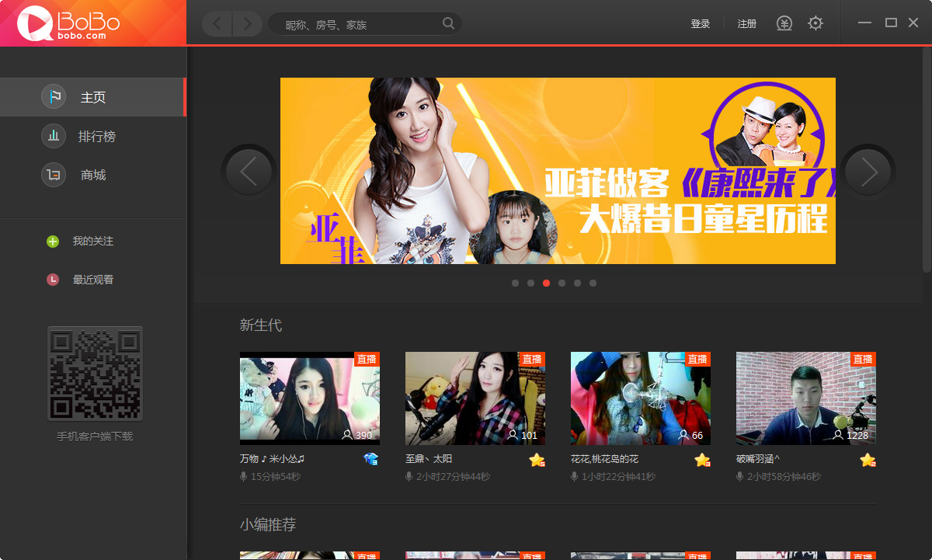932x560 pixels.
Task: Select the active third carousel dot
Action: coord(546,283)
